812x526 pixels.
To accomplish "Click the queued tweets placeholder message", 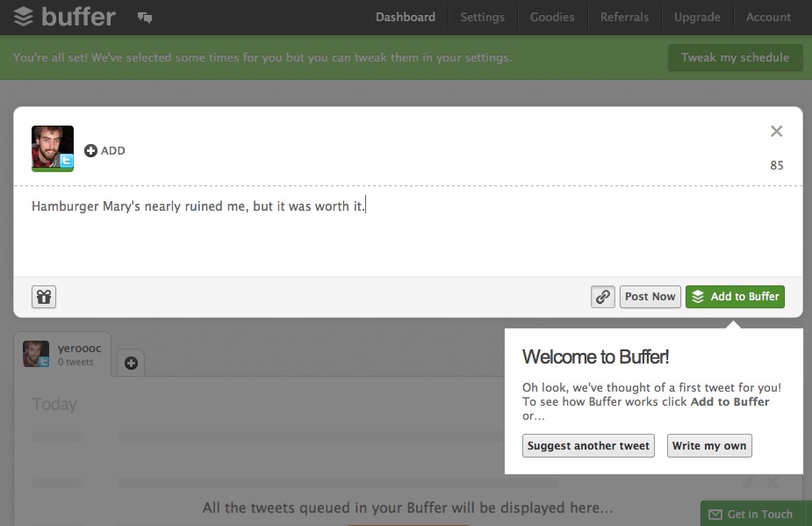I will point(407,508).
